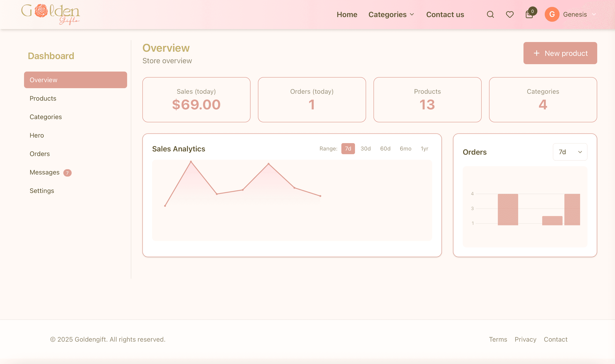Open Messages with the notification badge
Viewport: 615px width, 364px height.
tap(44, 172)
